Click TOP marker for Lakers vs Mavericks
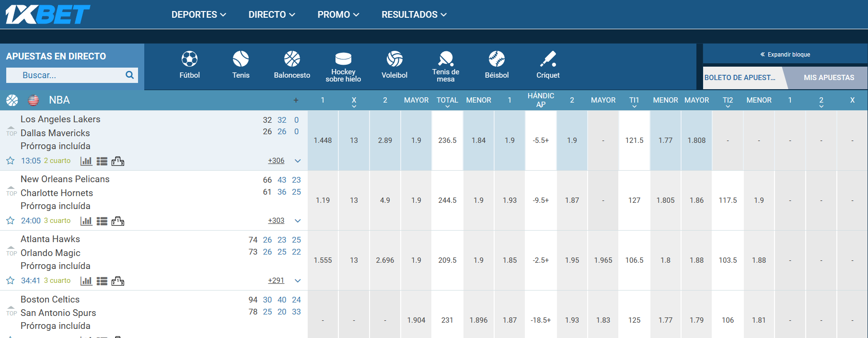868x338 pixels. click(12, 131)
